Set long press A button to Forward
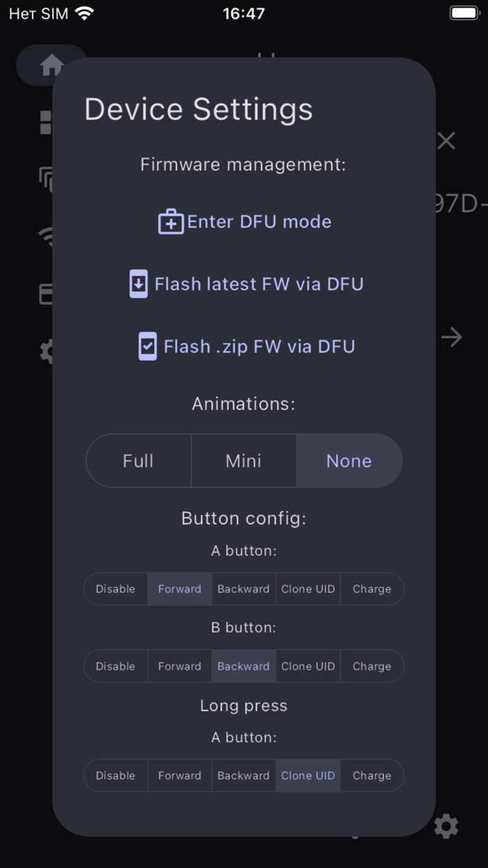Screen dimensions: 488x868 pyautogui.click(x=179, y=775)
